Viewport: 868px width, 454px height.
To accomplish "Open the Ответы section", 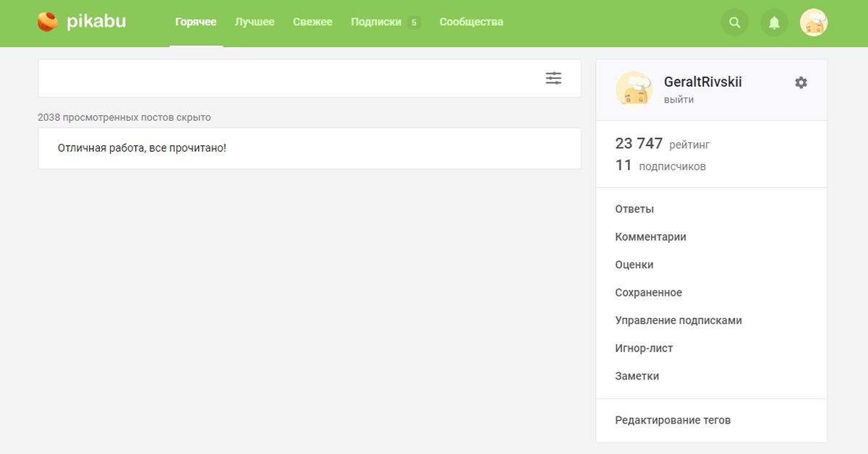I will (634, 209).
